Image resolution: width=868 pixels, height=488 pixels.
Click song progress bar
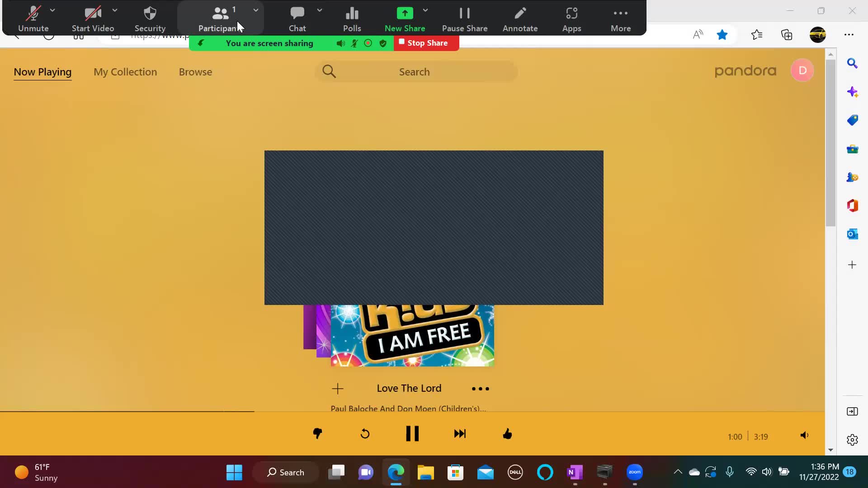[x=412, y=412]
